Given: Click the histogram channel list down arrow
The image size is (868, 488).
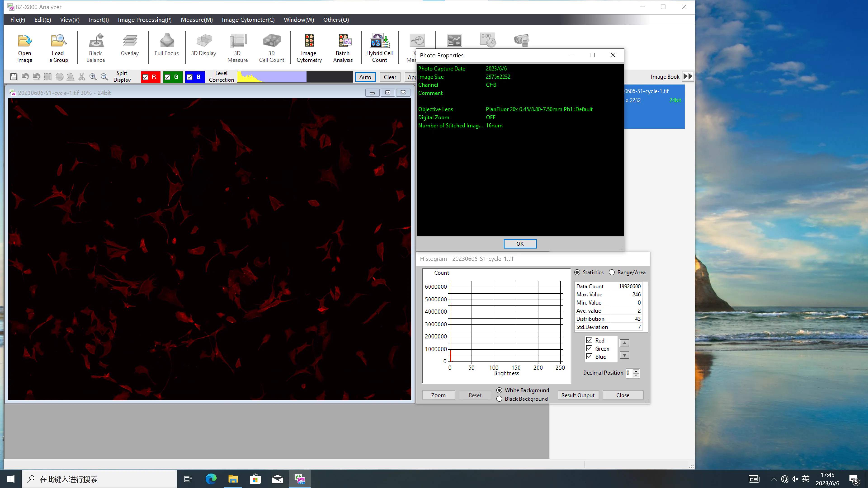Looking at the screenshot, I should pos(624,355).
